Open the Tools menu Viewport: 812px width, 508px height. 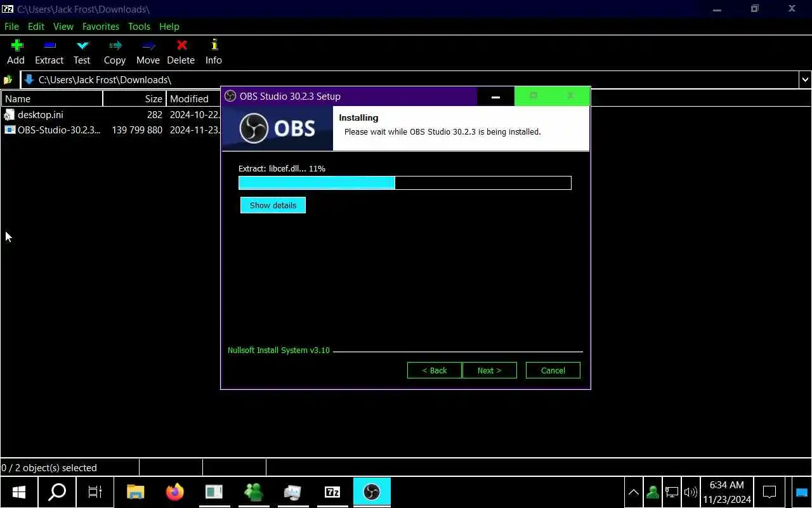point(139,27)
